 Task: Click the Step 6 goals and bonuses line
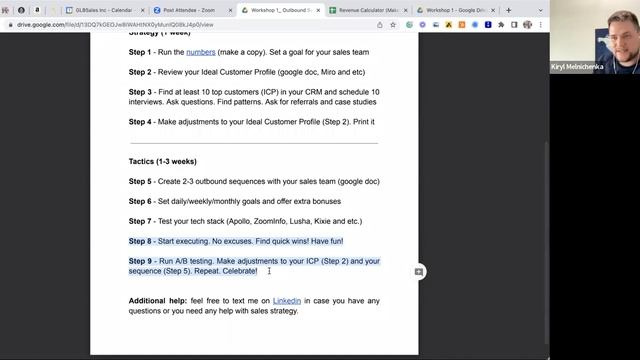click(x=235, y=202)
